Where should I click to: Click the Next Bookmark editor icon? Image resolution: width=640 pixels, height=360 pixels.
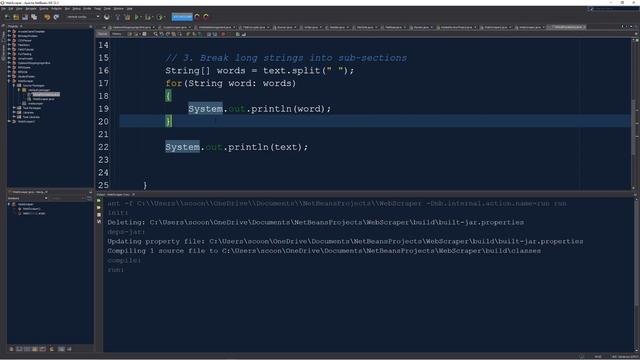[x=193, y=34]
